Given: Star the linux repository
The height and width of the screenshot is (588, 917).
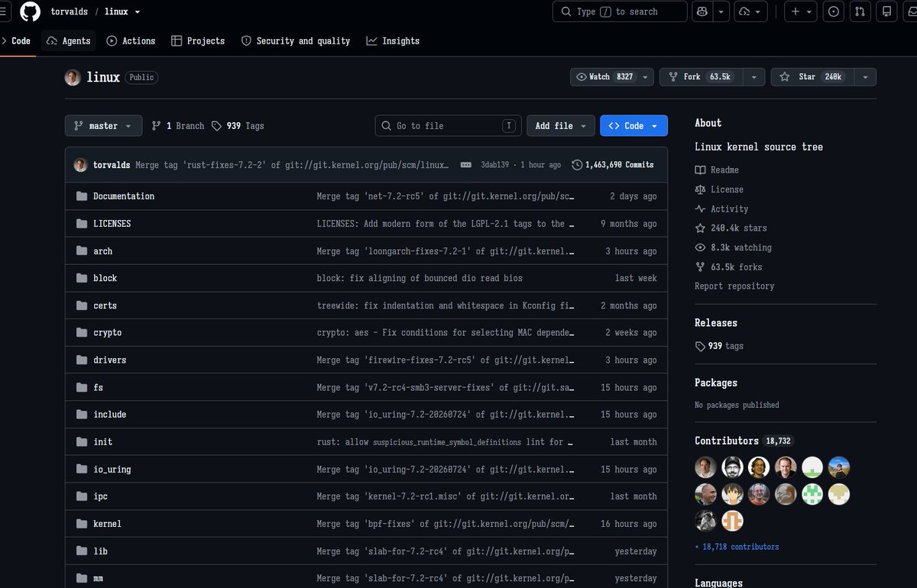Looking at the screenshot, I should [x=812, y=77].
